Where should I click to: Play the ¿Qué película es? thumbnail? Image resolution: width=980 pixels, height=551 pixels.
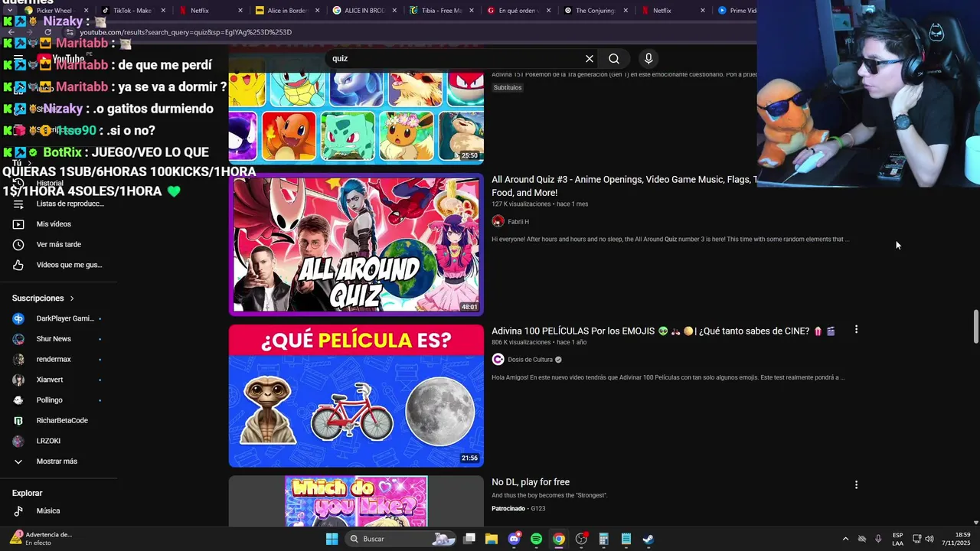click(x=356, y=396)
